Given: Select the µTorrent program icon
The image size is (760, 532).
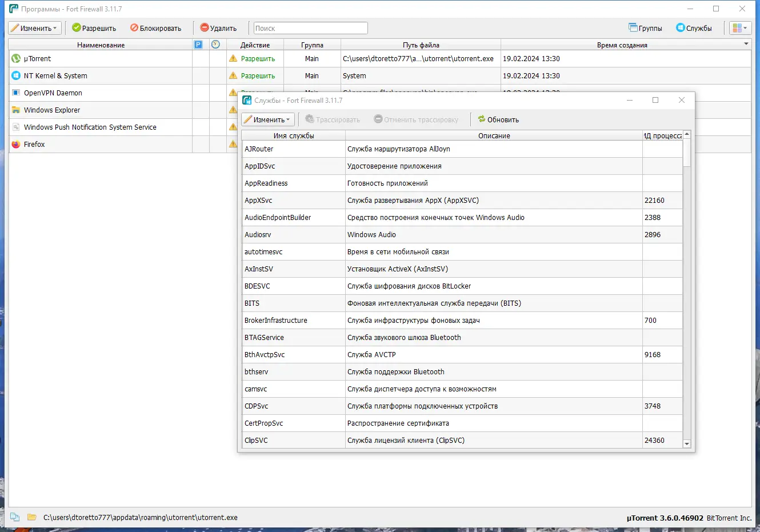Looking at the screenshot, I should click(x=16, y=58).
